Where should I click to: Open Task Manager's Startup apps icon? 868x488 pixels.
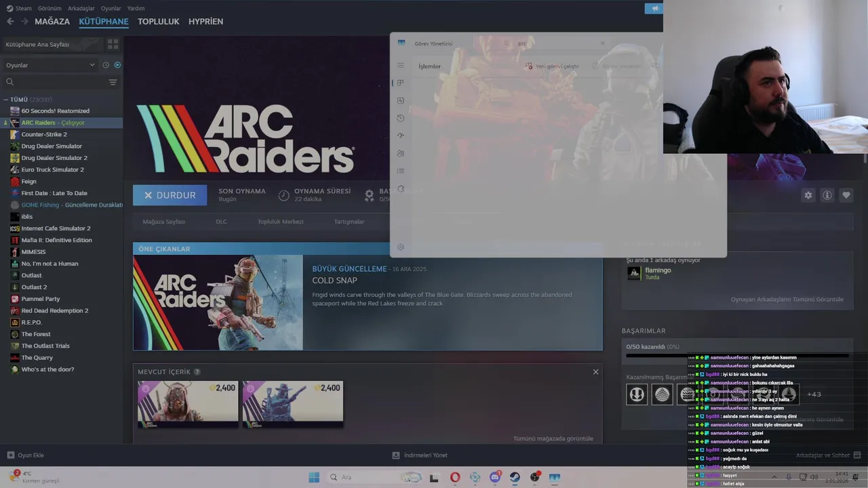(x=401, y=136)
